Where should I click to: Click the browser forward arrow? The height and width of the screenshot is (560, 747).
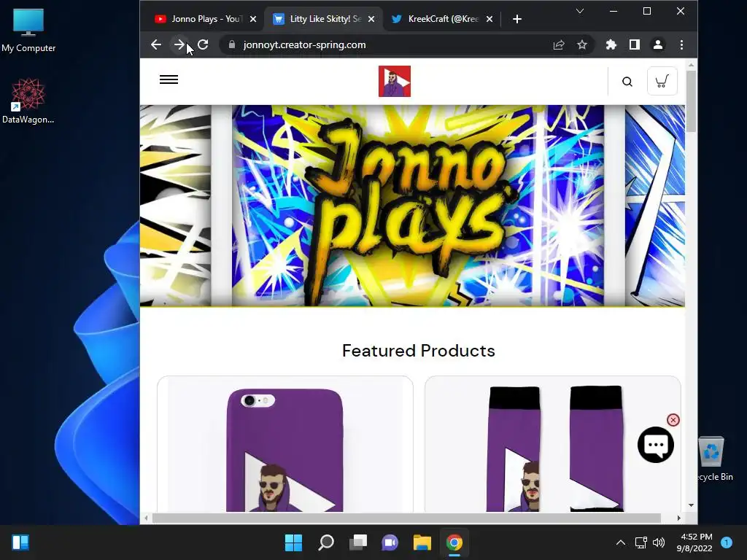click(179, 44)
